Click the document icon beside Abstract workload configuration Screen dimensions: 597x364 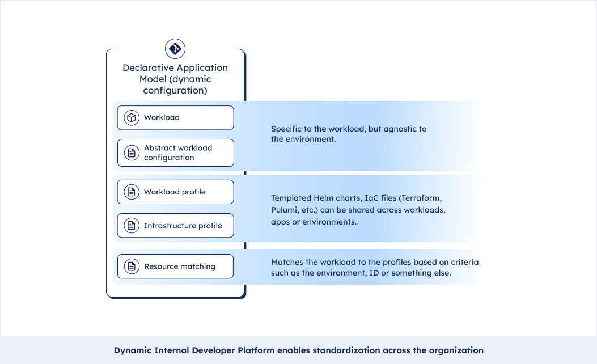(x=132, y=153)
